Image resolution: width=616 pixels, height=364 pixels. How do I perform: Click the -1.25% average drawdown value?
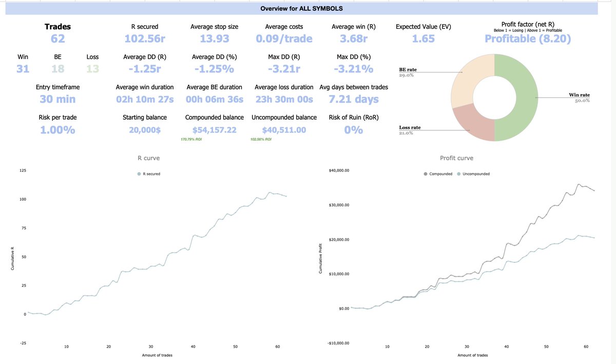coord(214,68)
